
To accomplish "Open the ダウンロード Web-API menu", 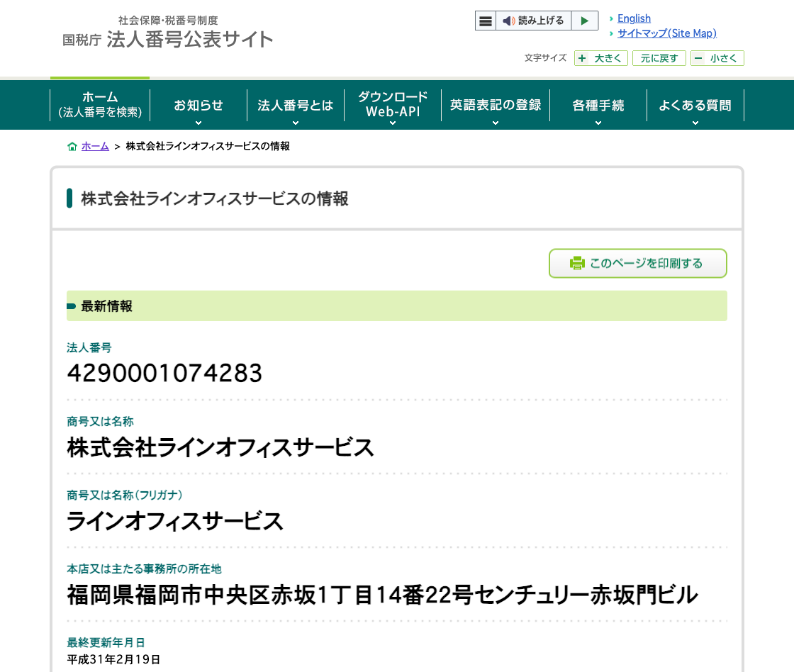I will [393, 105].
